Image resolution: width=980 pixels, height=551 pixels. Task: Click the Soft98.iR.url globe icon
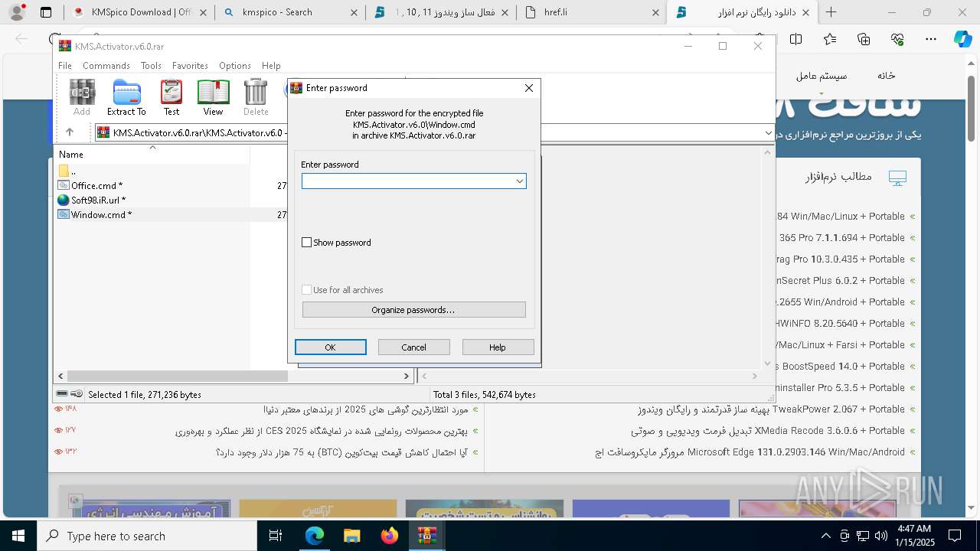pyautogui.click(x=64, y=200)
